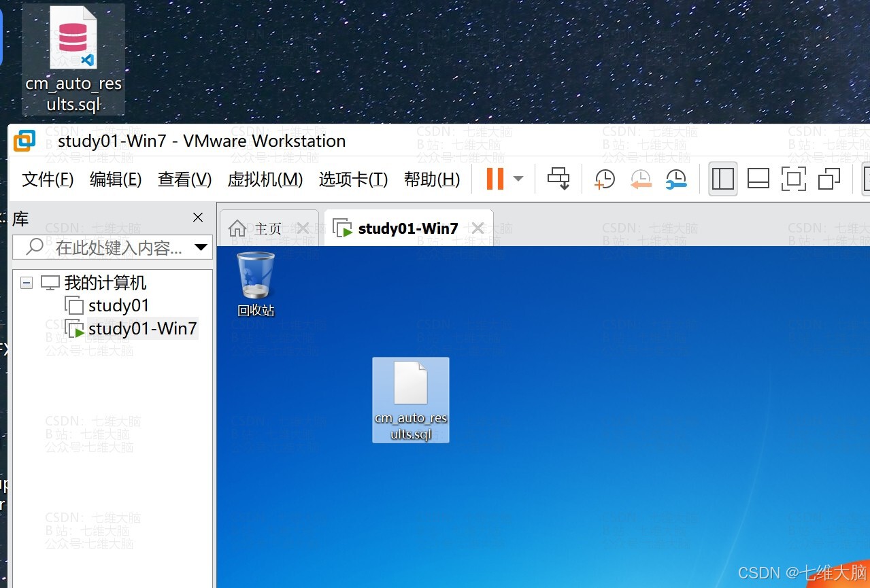Open the 帮助(H) menu
The height and width of the screenshot is (588, 870).
click(432, 179)
